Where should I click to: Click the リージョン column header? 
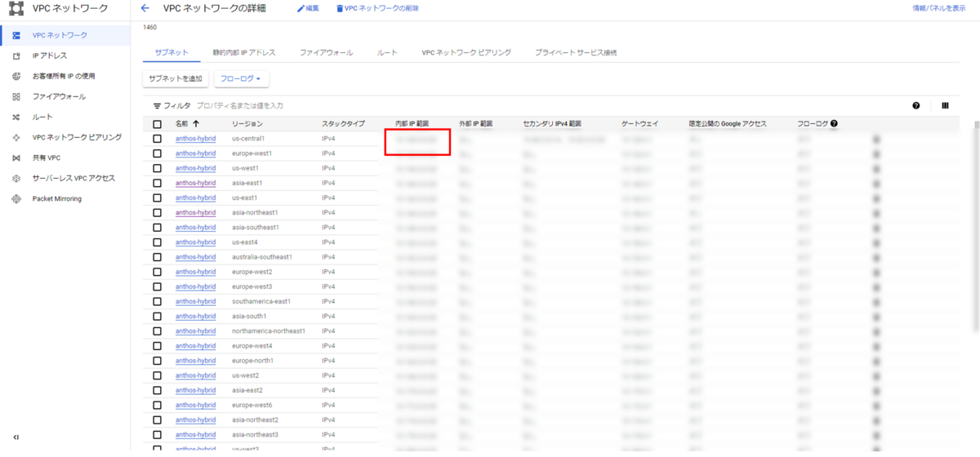pos(247,124)
